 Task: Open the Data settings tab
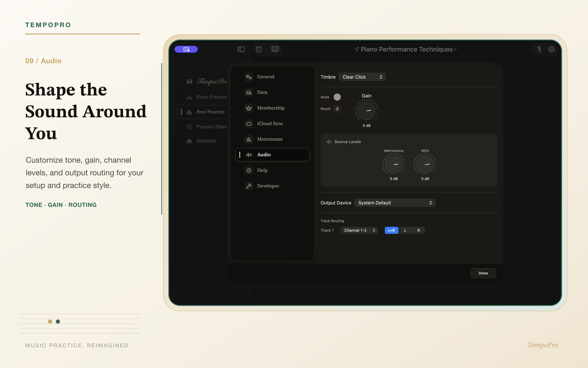(x=272, y=92)
